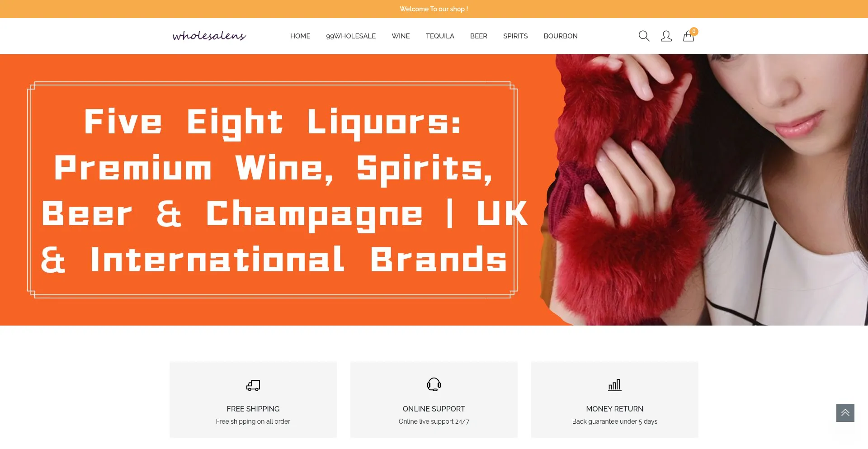Screen dimensions: 868x449
Task: Select the TEQUILA category
Action: point(440,36)
